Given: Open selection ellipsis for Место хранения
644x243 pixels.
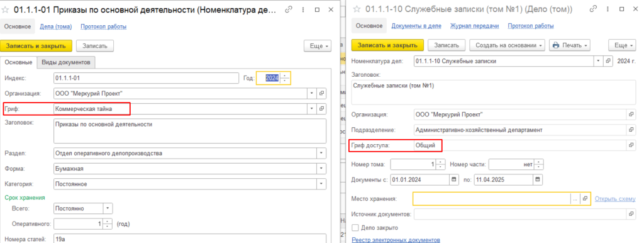Looking at the screenshot, I should tap(575, 198).
